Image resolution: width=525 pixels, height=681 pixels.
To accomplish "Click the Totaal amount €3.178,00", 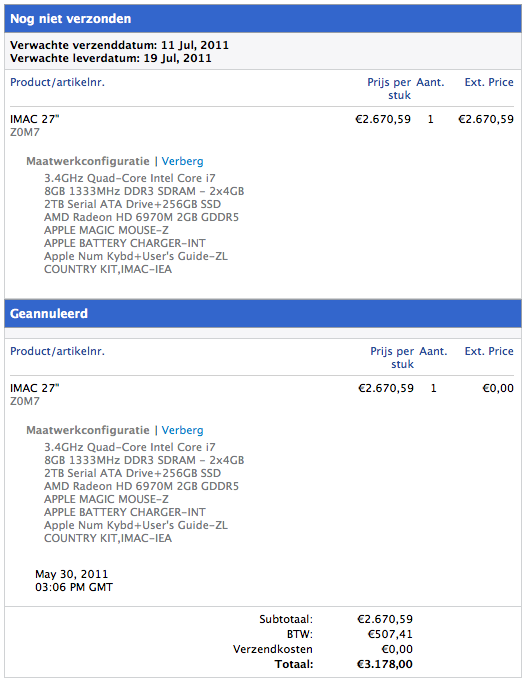I will [385, 664].
